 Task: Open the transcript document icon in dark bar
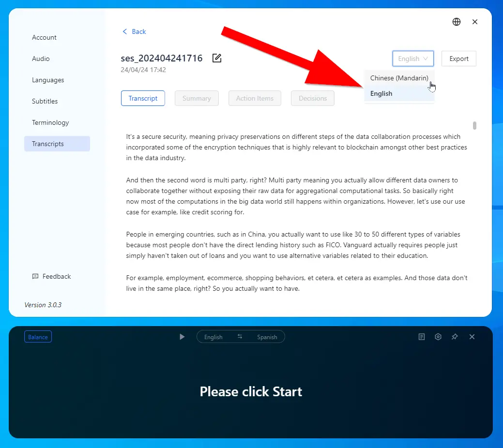(422, 337)
